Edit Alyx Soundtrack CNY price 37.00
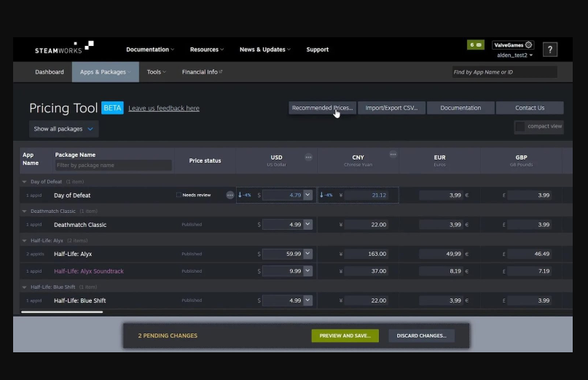This screenshot has height=380, width=588. pyautogui.click(x=366, y=271)
